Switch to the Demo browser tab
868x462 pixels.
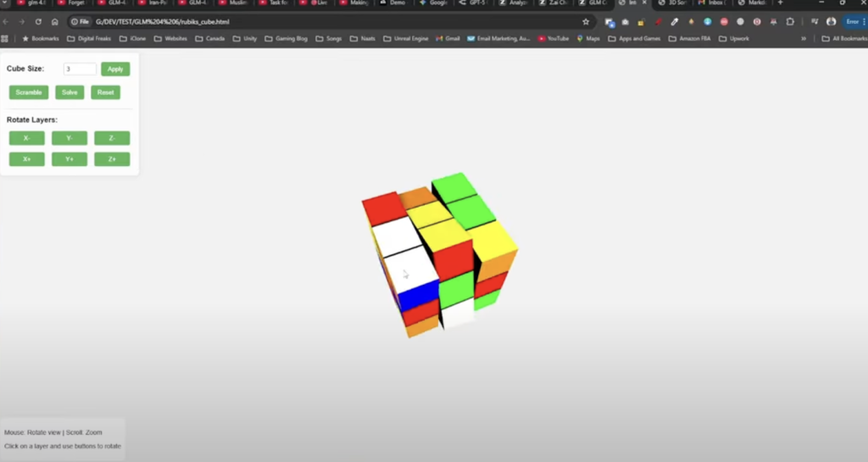395,3
